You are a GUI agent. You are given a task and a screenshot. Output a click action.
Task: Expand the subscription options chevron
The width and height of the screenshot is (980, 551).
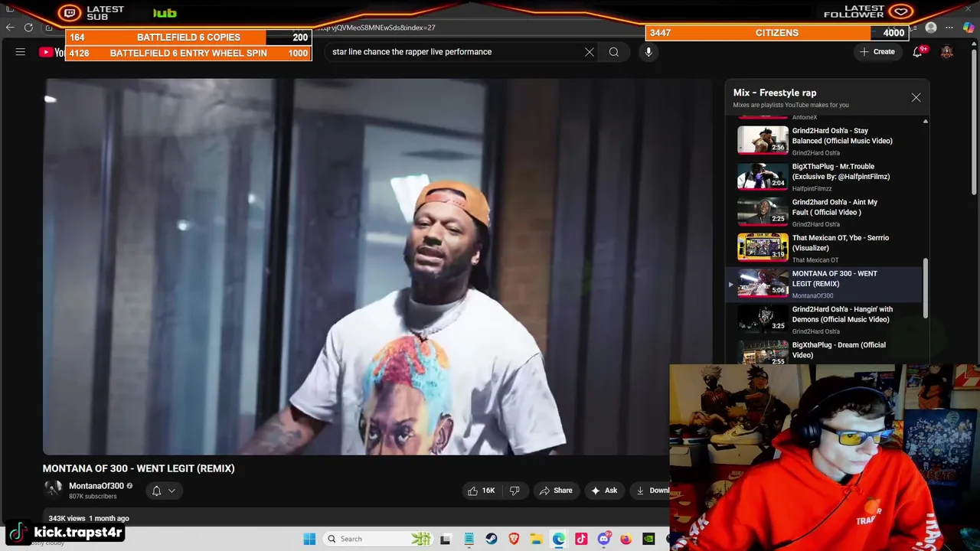(x=172, y=491)
